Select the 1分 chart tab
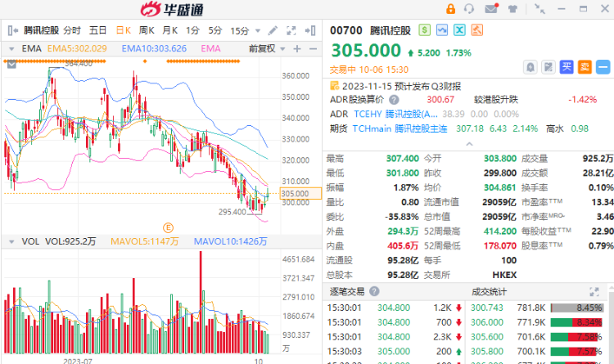The width and height of the screenshot is (614, 364). click(x=192, y=30)
